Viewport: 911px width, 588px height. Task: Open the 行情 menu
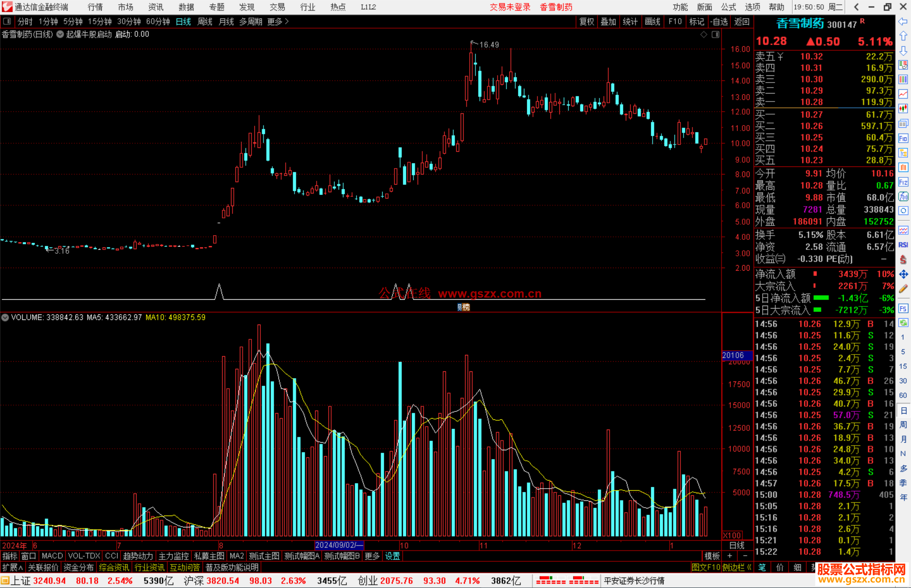[x=95, y=7]
